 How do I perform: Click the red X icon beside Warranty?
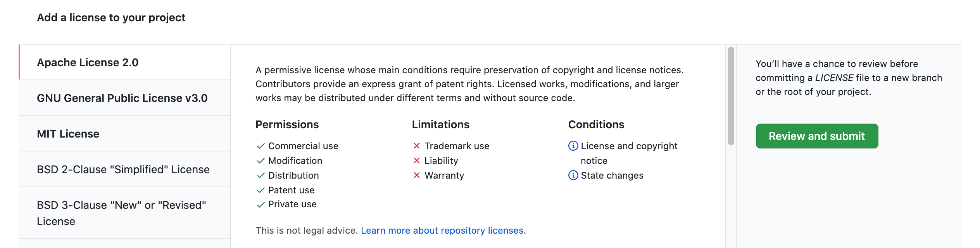pos(417,175)
